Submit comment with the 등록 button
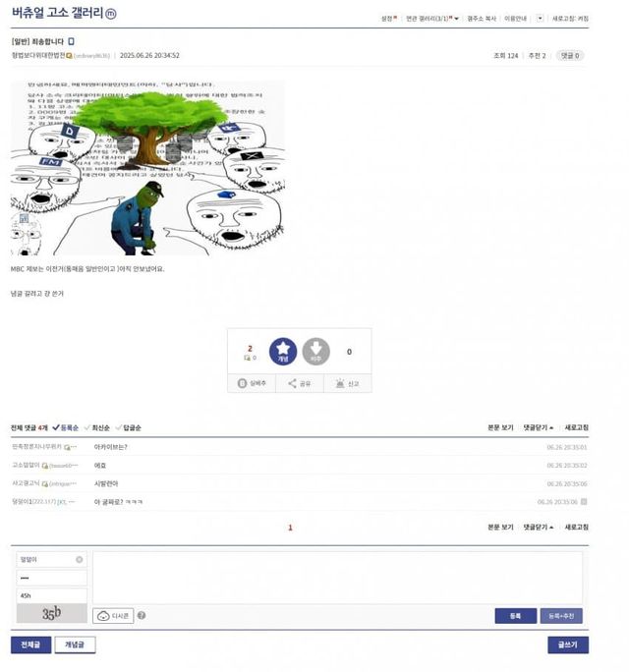The image size is (629, 672). click(515, 616)
